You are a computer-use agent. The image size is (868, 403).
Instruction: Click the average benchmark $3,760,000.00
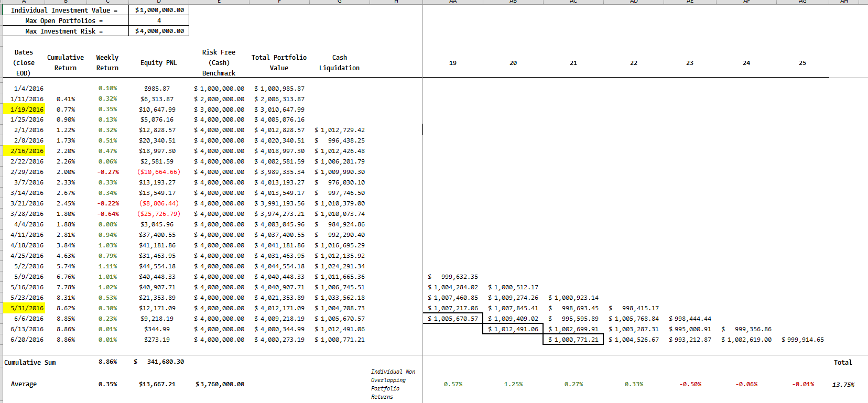click(220, 384)
